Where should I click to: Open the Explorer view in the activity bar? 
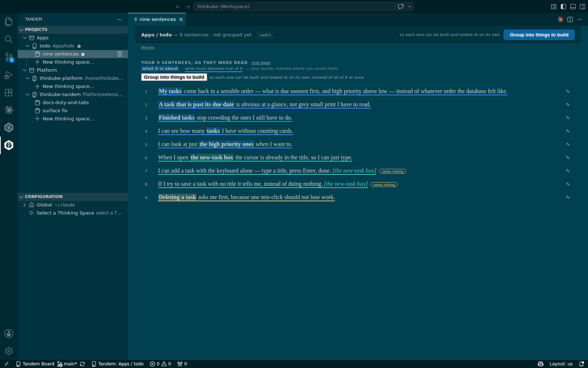(x=9, y=22)
